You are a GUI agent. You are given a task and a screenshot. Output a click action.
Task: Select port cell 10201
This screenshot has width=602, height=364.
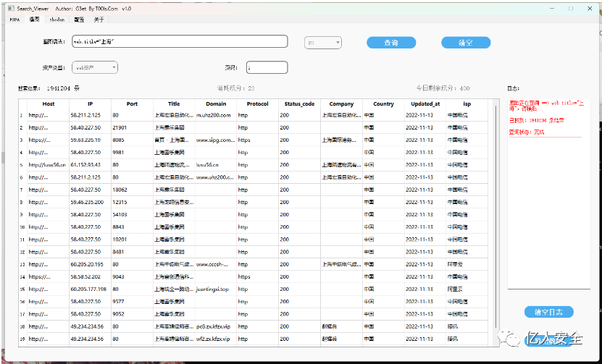pyautogui.click(x=132, y=240)
